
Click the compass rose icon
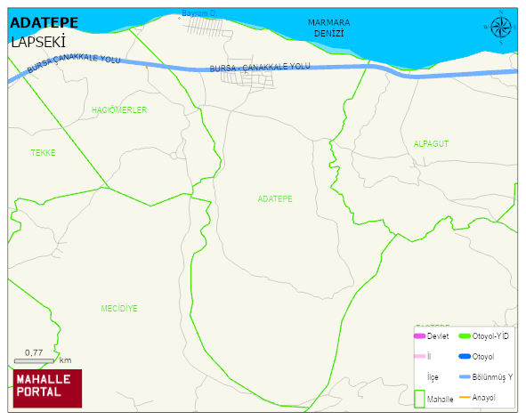click(x=501, y=28)
